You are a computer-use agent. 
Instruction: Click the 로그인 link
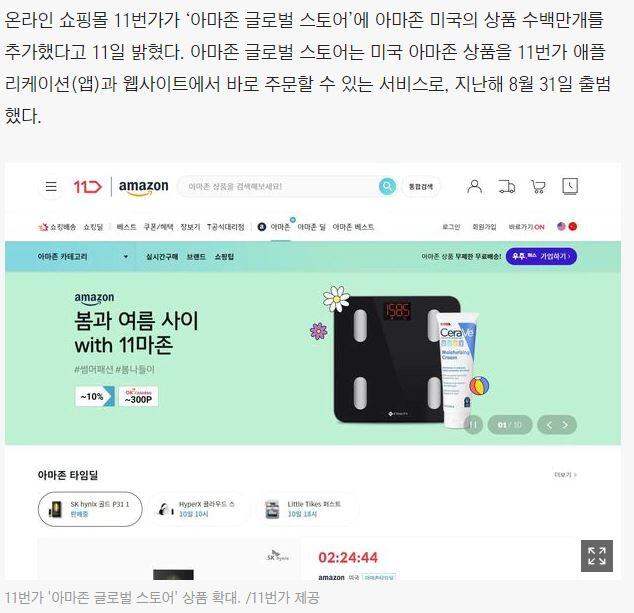(x=451, y=227)
